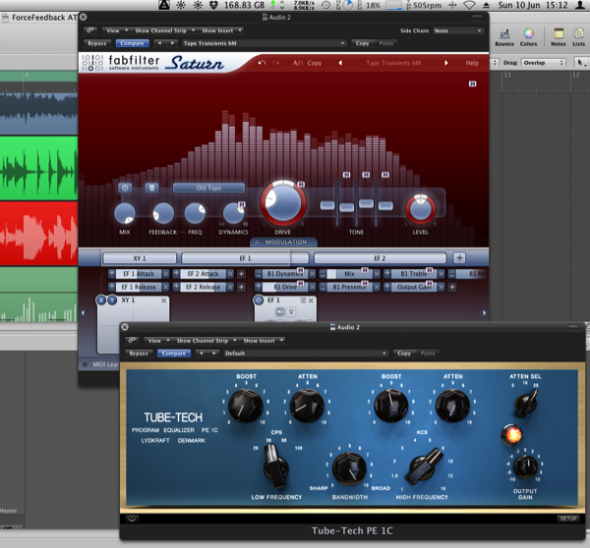Image resolution: width=590 pixels, height=548 pixels.
Task: Go to next Saturn preset with right arrow
Action: click(x=446, y=63)
